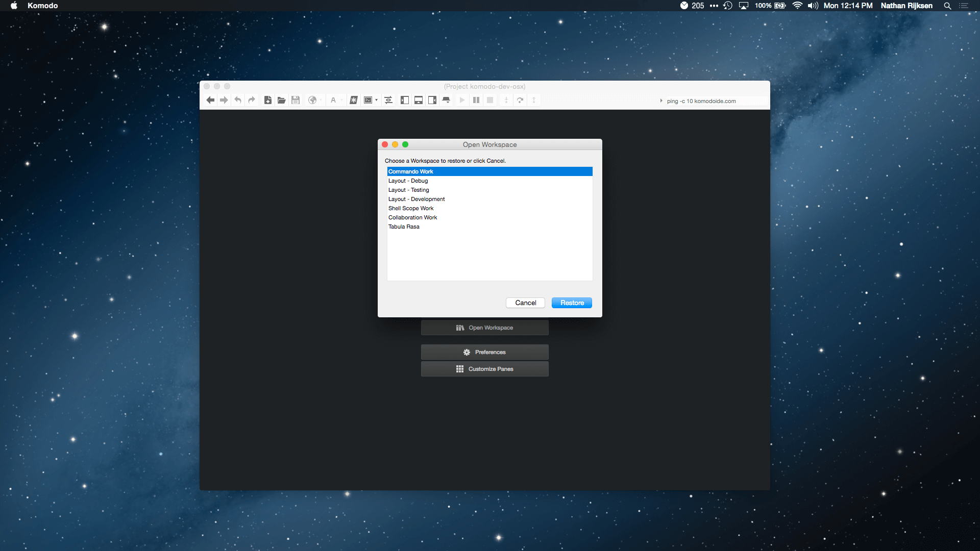Click the Cancel button in dialog

pyautogui.click(x=525, y=303)
